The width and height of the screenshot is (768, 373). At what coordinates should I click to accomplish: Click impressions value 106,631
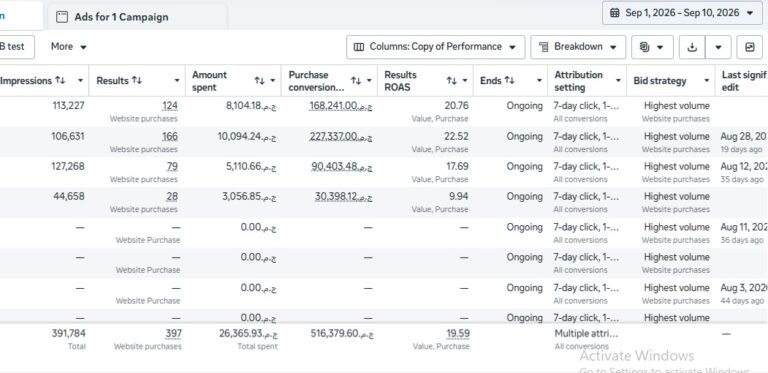[x=68, y=136]
